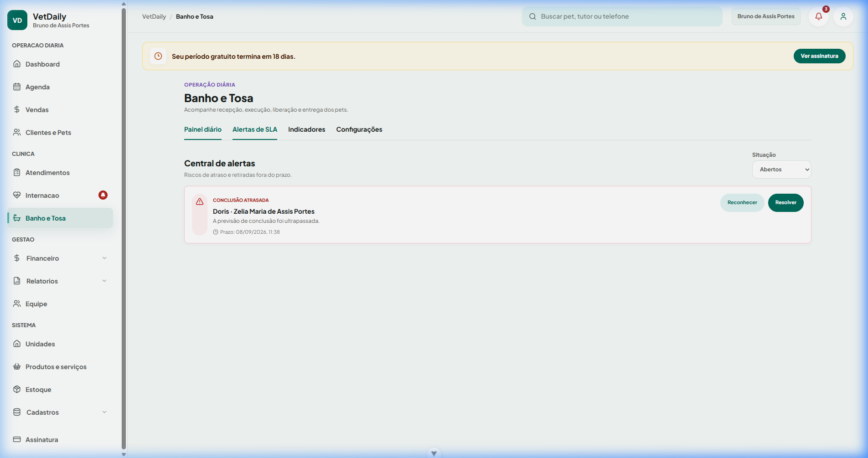Viewport: 868px width, 458px height.
Task: Click the Estoque box icon
Action: [x=17, y=389]
